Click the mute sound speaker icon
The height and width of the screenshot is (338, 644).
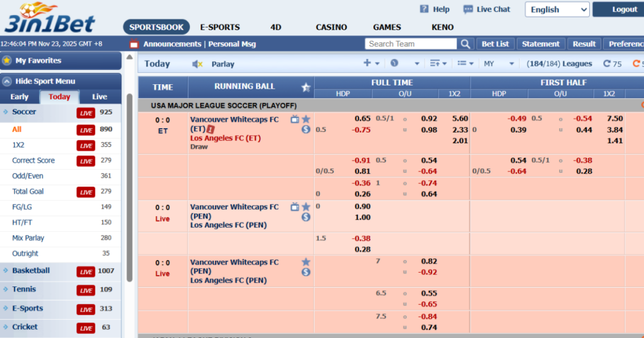tap(197, 64)
